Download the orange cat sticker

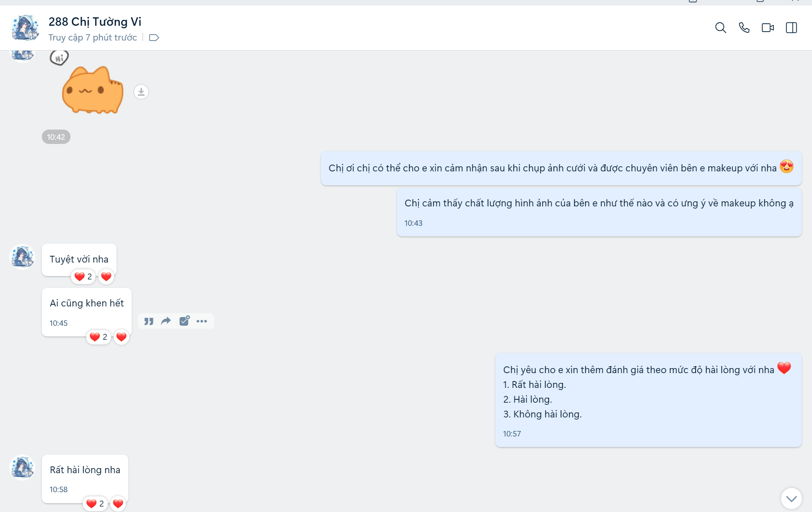tap(141, 92)
